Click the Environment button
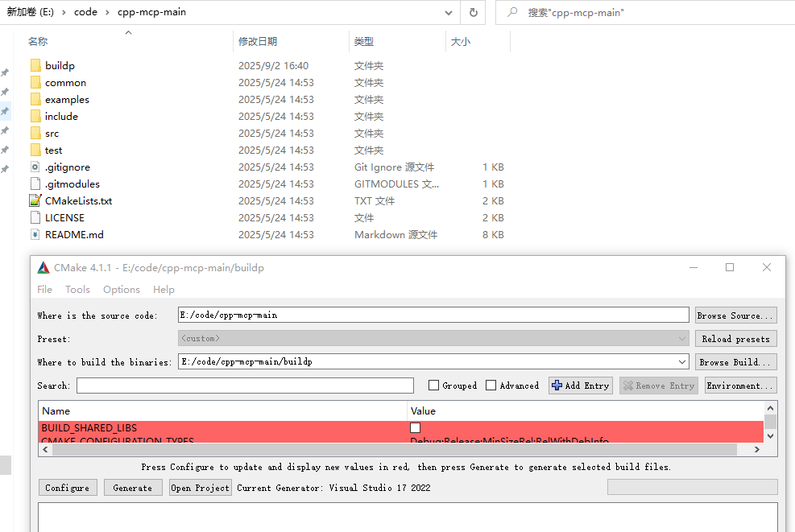The width and height of the screenshot is (795, 532). [x=740, y=386]
